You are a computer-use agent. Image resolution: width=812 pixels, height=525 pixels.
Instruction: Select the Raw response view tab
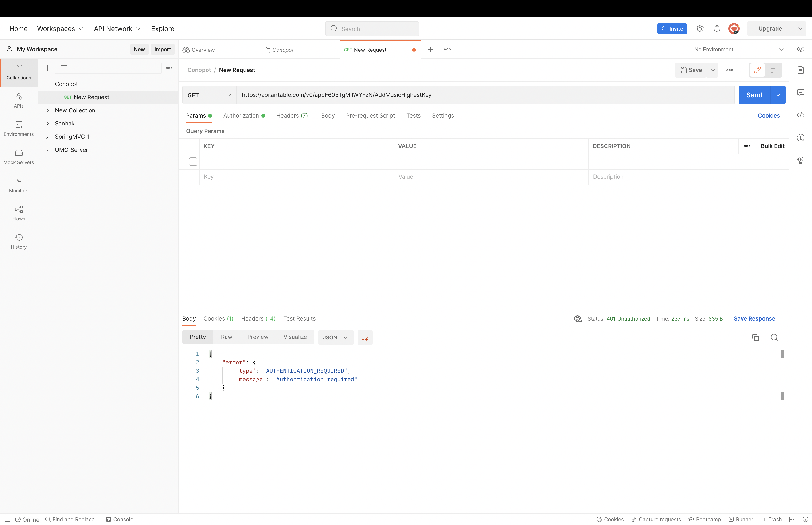(x=226, y=337)
